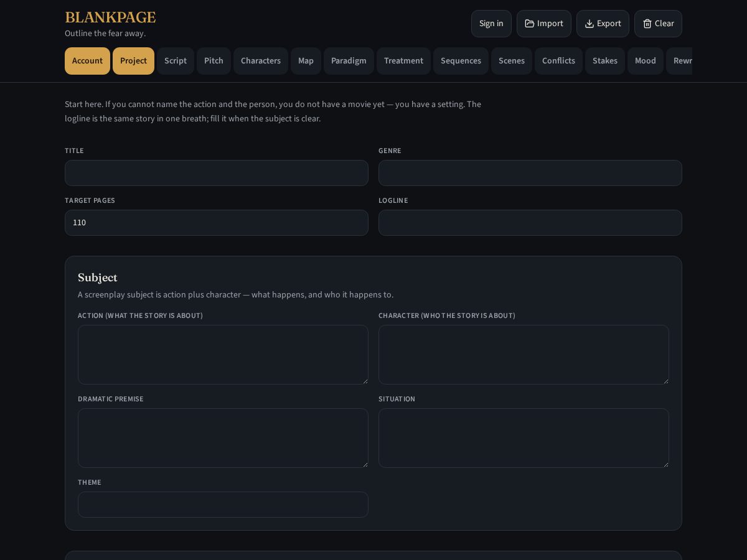Go to the Pitch tab

tap(214, 61)
